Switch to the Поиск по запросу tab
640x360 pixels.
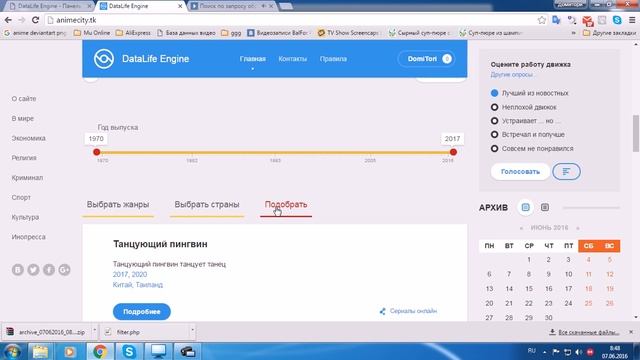[233, 6]
